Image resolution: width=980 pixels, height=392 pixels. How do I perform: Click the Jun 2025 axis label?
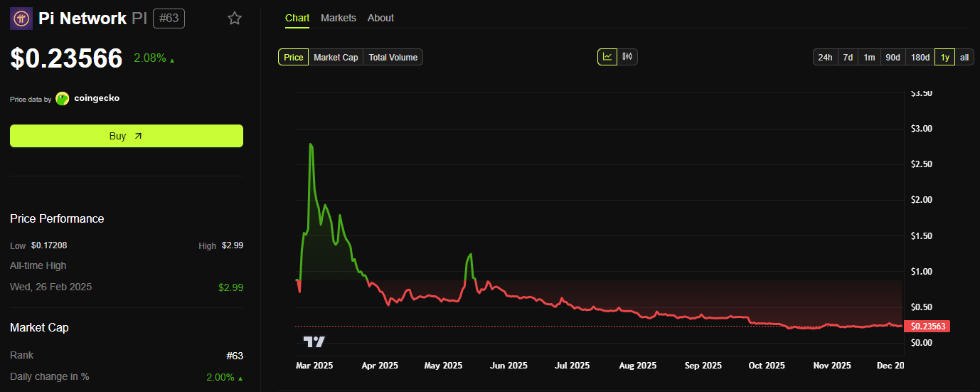[508, 365]
